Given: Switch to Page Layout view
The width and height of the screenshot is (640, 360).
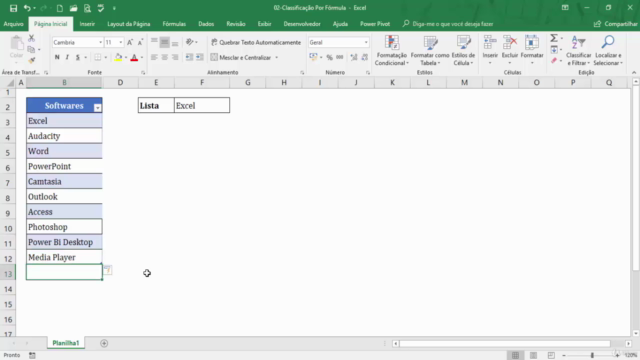Looking at the screenshot, I should tap(533, 356).
